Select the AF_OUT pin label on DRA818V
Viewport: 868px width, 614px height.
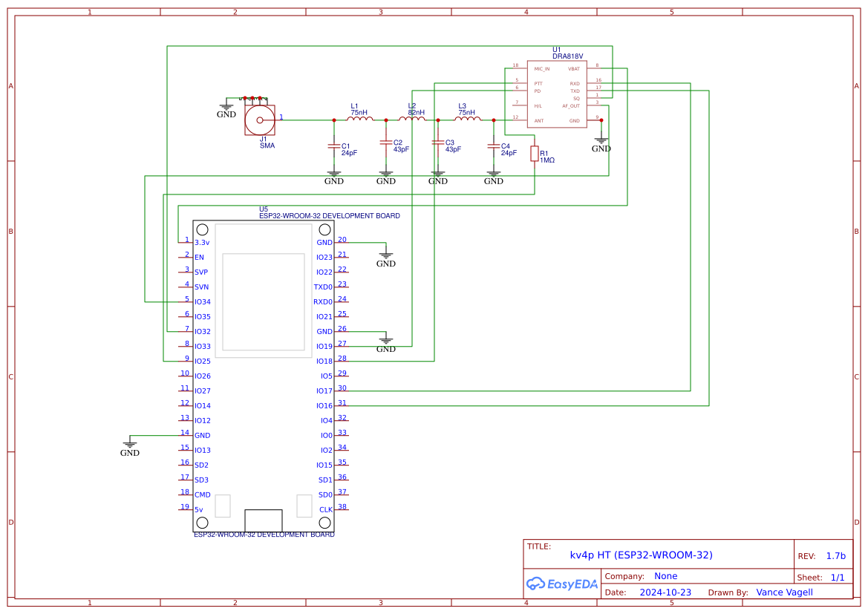[571, 105]
